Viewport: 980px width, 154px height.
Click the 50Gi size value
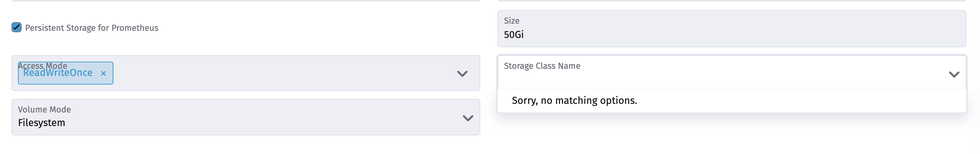tap(514, 35)
